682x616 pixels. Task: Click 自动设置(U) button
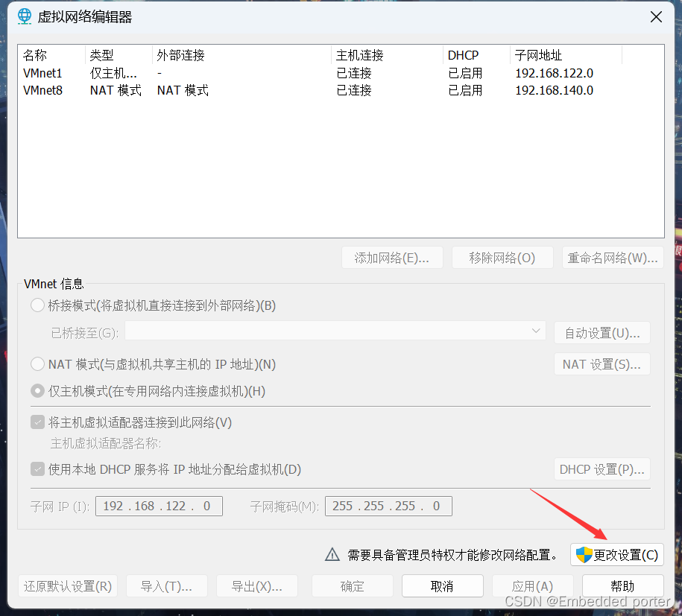[602, 333]
